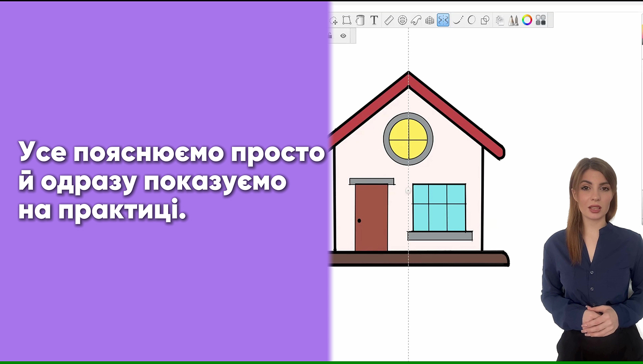Select the steady stroke tool
The height and width of the screenshot is (364, 643).
(458, 20)
